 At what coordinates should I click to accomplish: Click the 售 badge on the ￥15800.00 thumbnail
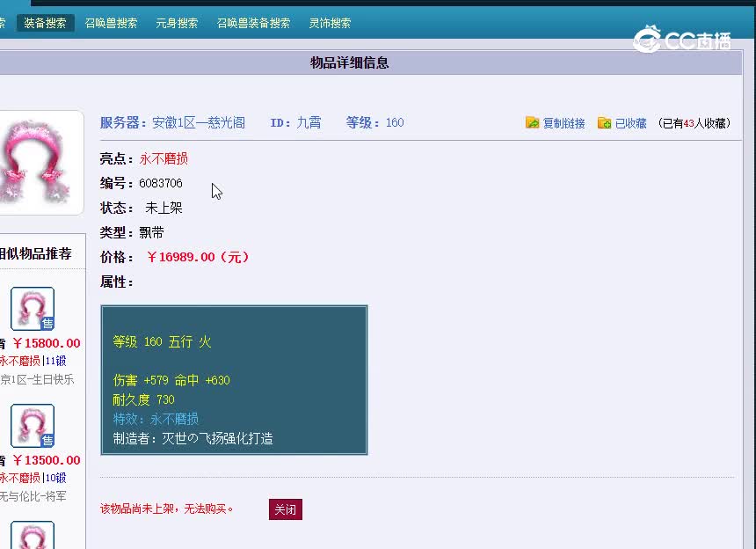(x=47, y=324)
